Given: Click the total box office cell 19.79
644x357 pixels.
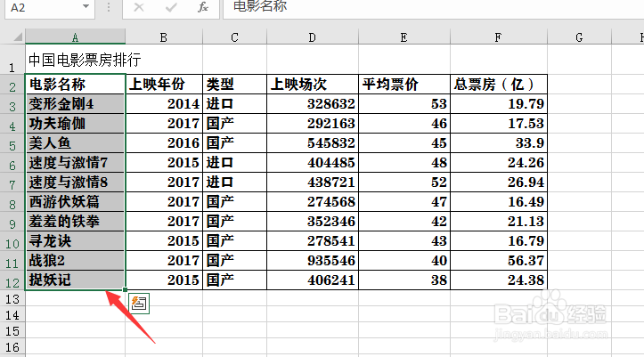Looking at the screenshot, I should point(499,104).
